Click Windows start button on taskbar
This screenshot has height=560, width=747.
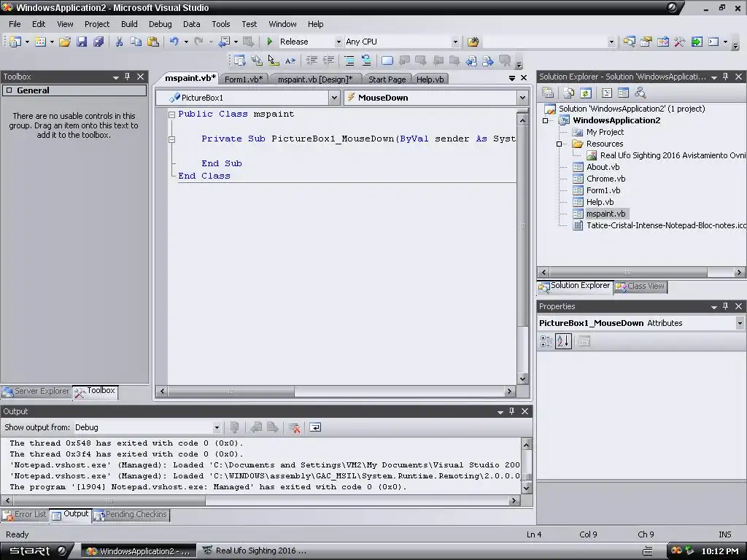pos(36,551)
